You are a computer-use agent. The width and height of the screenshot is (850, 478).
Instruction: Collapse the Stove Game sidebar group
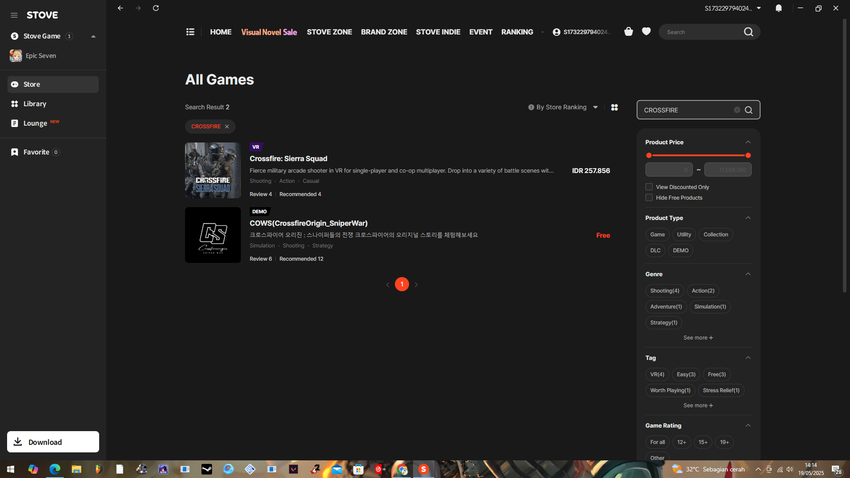[x=93, y=36]
